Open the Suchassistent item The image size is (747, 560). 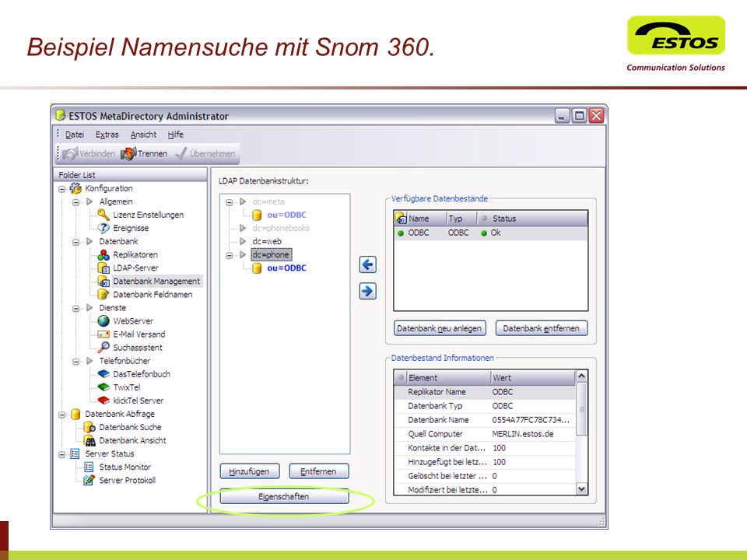tap(130, 348)
